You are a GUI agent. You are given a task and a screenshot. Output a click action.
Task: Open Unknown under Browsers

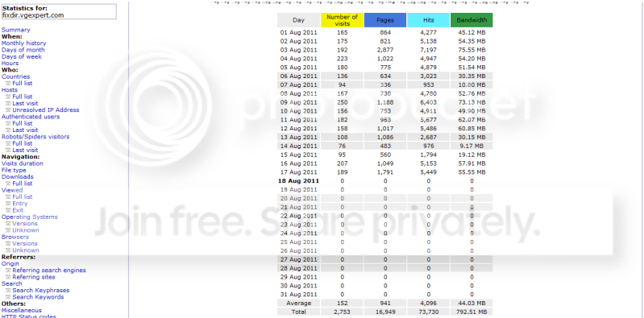point(26,250)
